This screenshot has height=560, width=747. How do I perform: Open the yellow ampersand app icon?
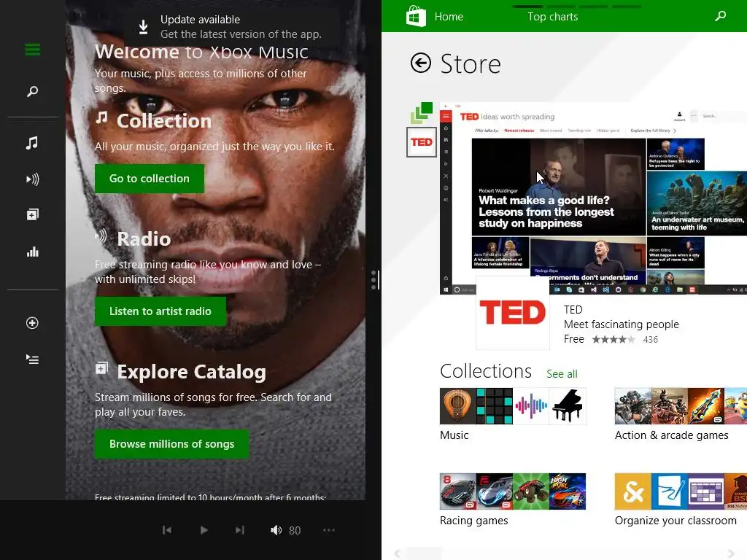pos(632,491)
